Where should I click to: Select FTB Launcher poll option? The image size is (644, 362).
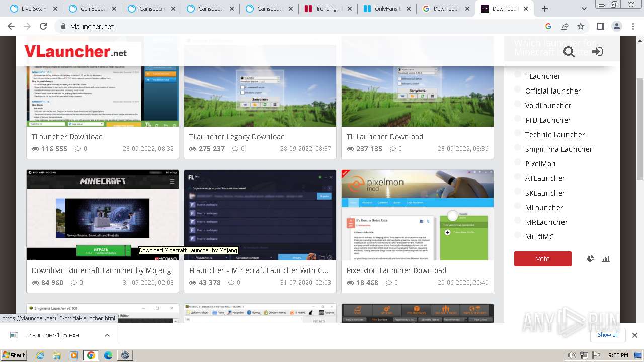coord(518,119)
